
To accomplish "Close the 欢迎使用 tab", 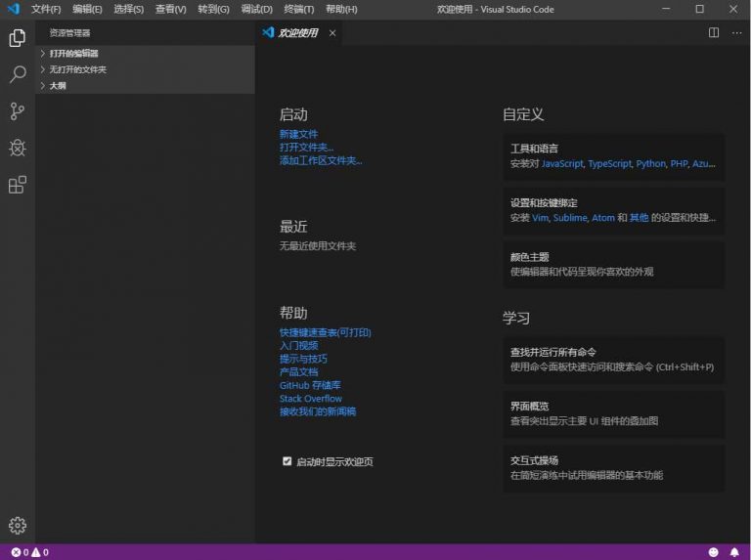I will (332, 32).
